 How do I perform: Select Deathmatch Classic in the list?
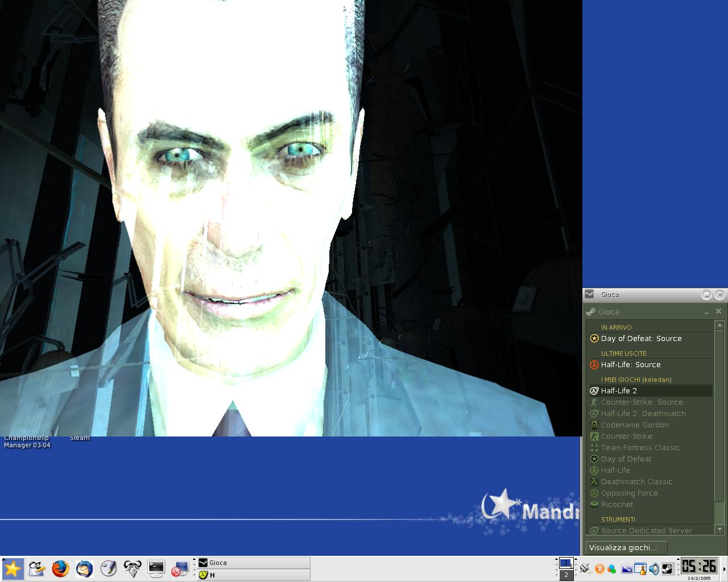click(x=651, y=481)
